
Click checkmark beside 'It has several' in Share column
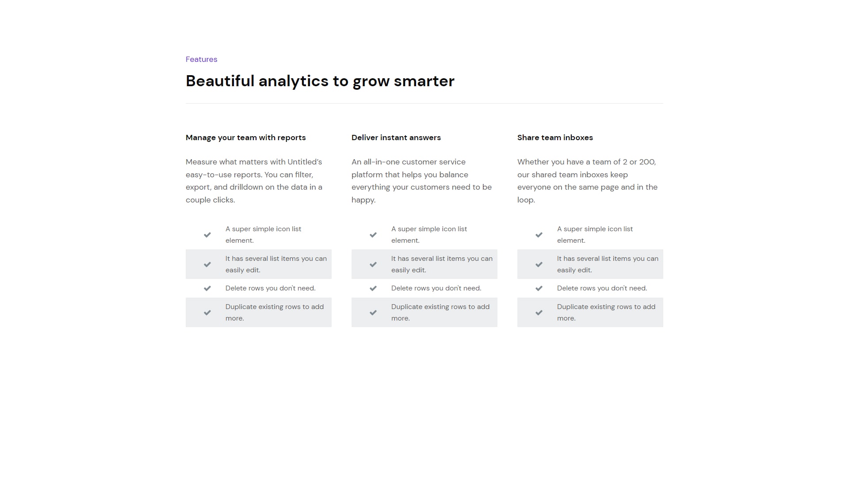(x=539, y=264)
